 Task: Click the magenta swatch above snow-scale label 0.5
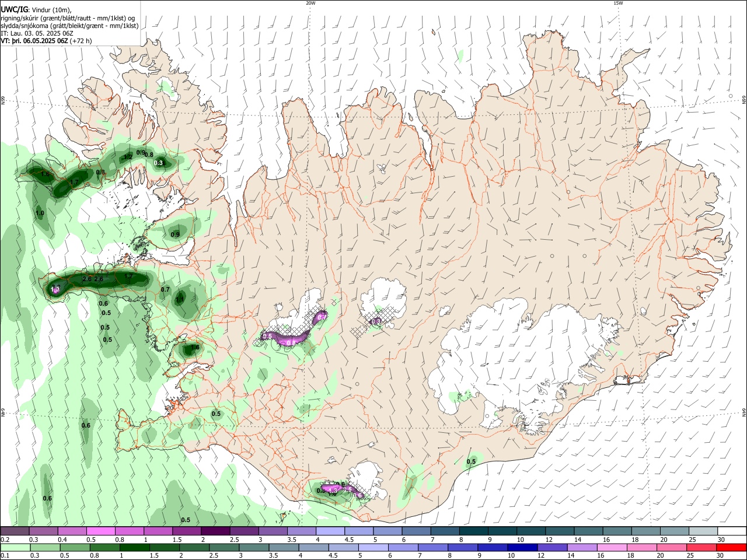tap(100, 531)
